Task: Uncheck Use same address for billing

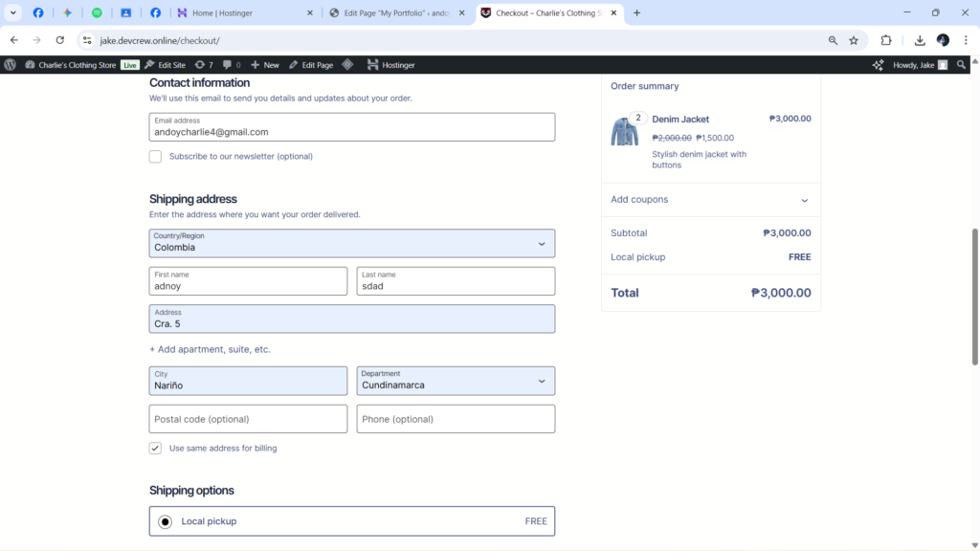Action: (x=155, y=448)
